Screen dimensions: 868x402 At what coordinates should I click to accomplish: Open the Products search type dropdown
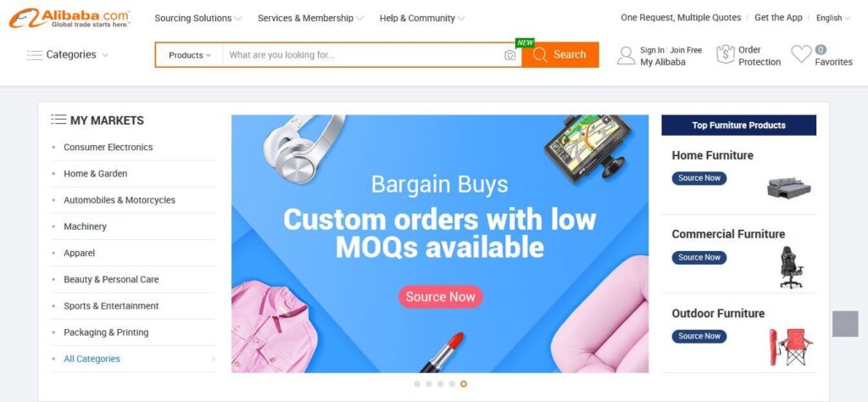(x=189, y=55)
